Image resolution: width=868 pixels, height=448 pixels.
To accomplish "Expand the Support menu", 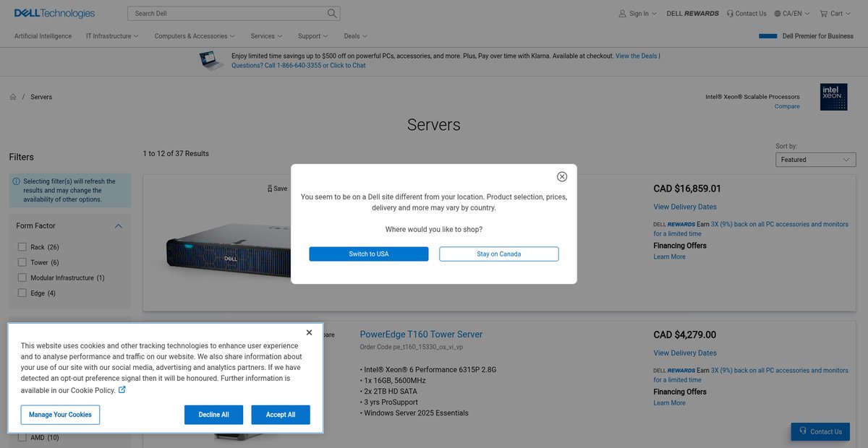I will [x=312, y=36].
